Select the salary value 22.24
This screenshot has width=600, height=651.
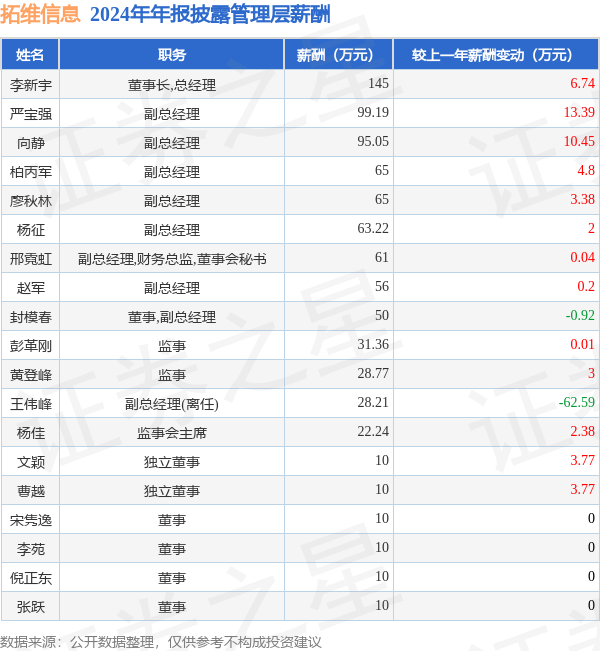373,432
